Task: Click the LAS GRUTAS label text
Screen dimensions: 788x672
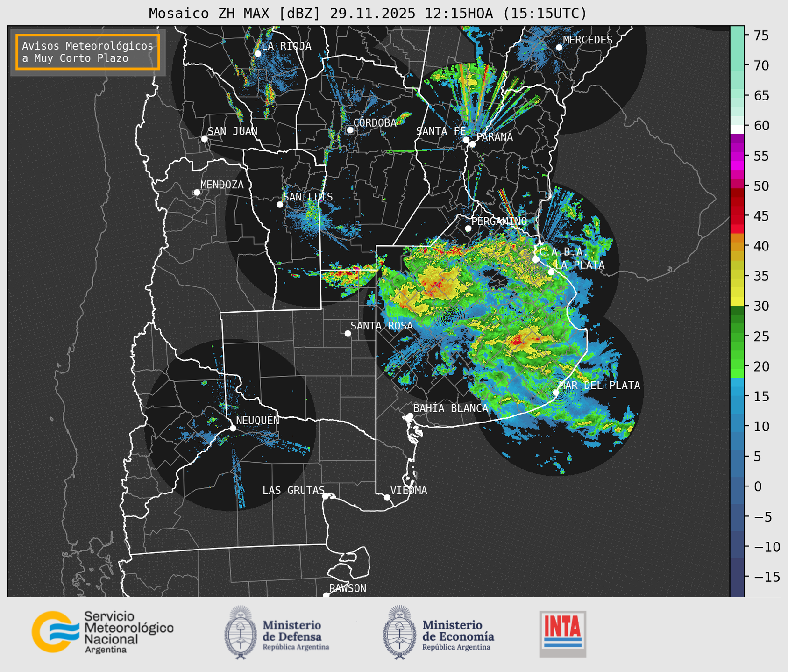Action: [293, 490]
